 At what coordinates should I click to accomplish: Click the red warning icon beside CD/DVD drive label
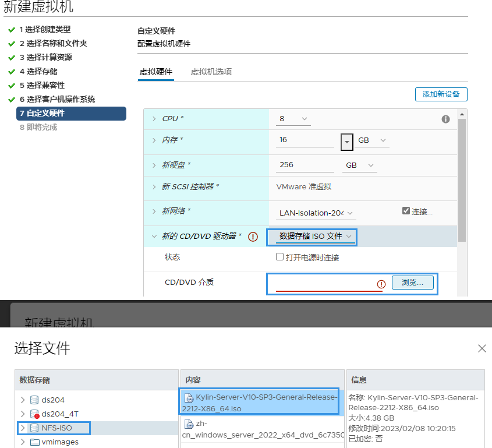253,237
